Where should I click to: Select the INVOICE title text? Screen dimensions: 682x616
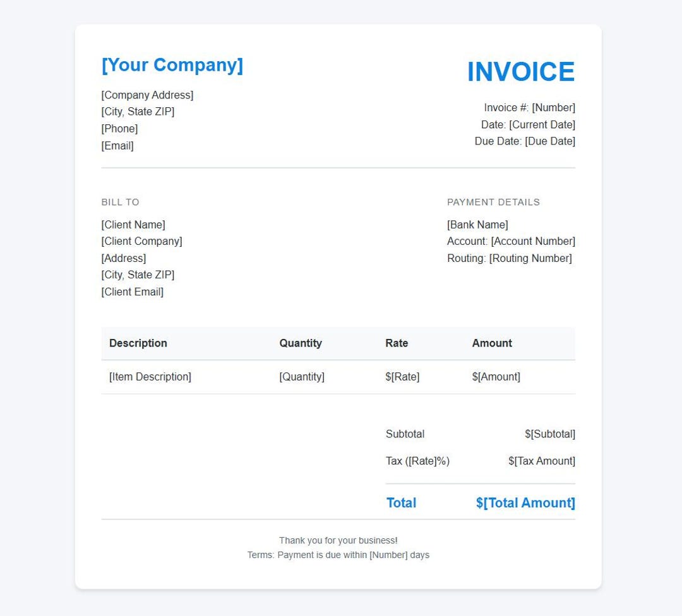(x=521, y=72)
